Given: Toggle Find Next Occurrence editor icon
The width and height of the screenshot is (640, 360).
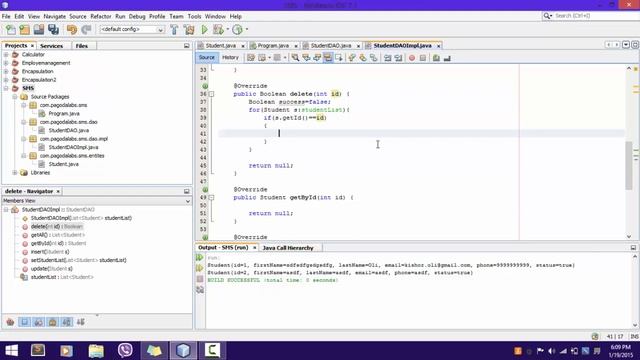Looking at the screenshot, I should [317, 58].
